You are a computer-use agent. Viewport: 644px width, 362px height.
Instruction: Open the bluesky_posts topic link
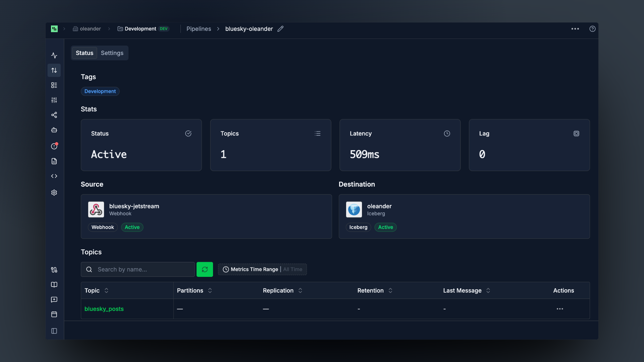(104, 309)
